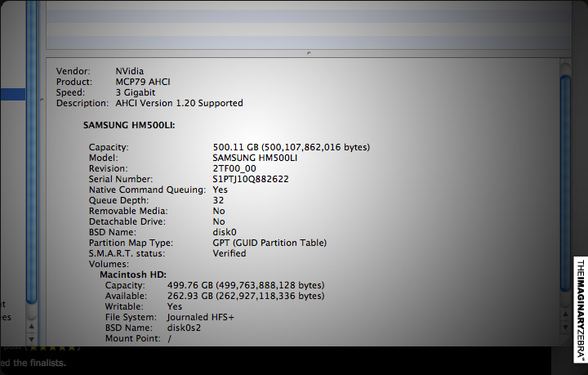The width and height of the screenshot is (588, 375).
Task: Click the revision value 2TF00_00
Action: [x=234, y=168]
